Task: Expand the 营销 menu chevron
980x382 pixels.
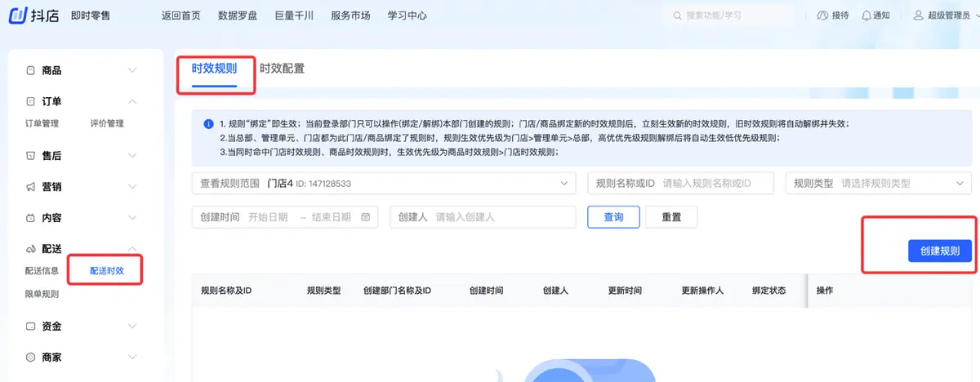Action: [x=133, y=187]
